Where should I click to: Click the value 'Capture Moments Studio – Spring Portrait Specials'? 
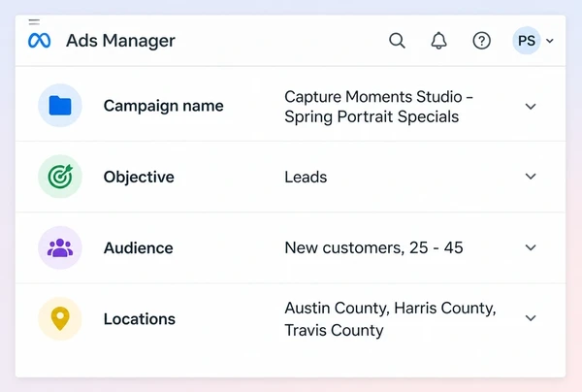pyautogui.click(x=378, y=107)
